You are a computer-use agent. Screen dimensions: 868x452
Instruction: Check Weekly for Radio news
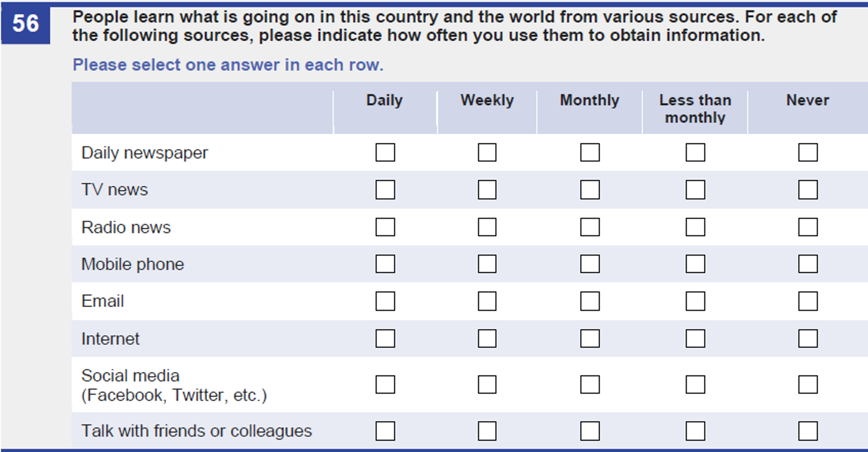click(x=487, y=227)
